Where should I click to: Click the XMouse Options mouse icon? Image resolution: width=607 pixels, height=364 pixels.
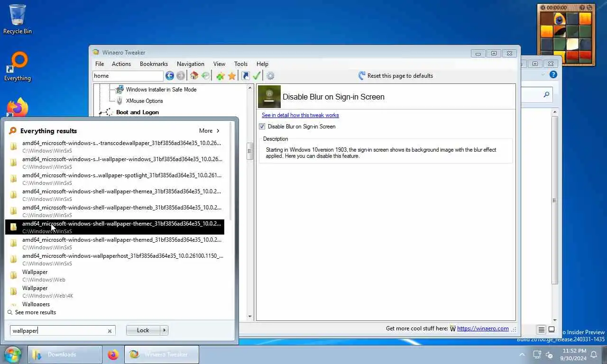(120, 101)
